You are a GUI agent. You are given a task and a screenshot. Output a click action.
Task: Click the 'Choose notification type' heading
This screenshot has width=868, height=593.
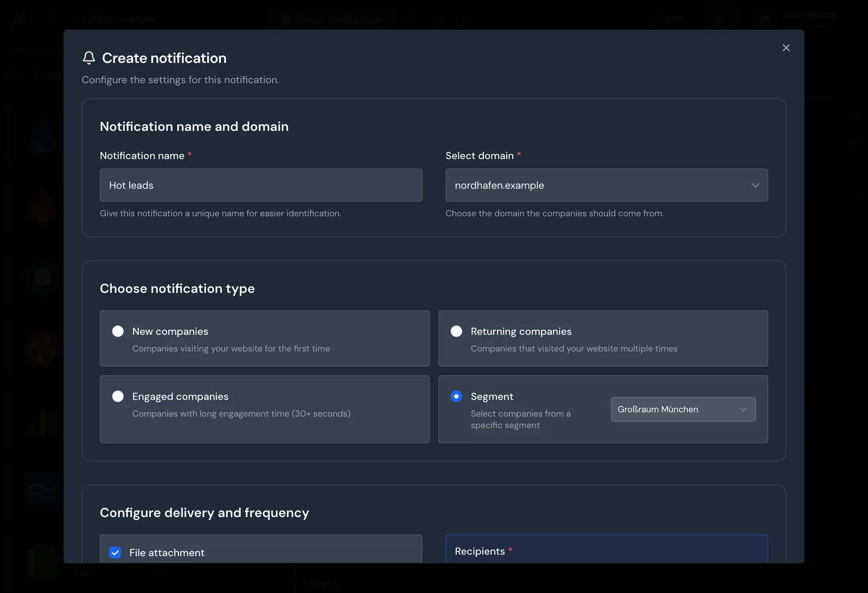pos(177,289)
